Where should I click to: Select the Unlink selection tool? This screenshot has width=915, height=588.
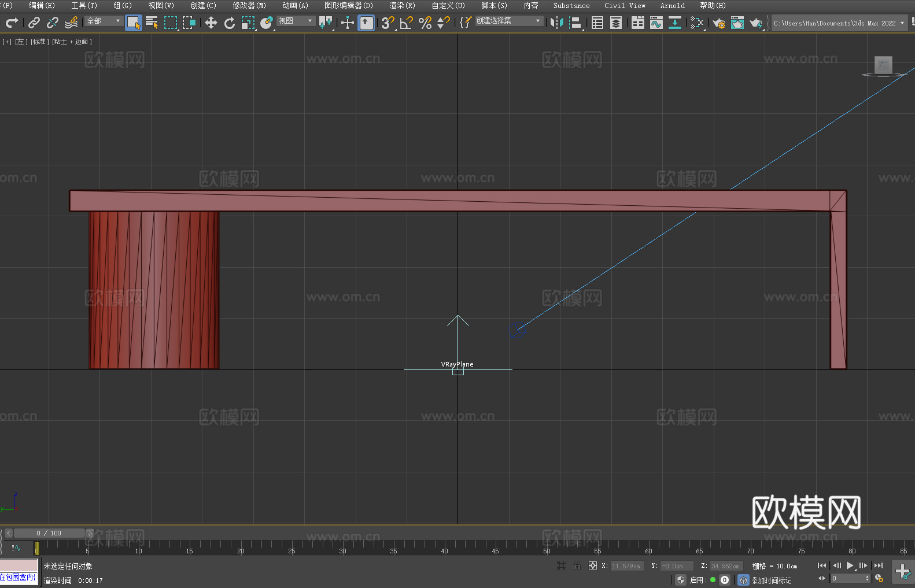pyautogui.click(x=53, y=23)
